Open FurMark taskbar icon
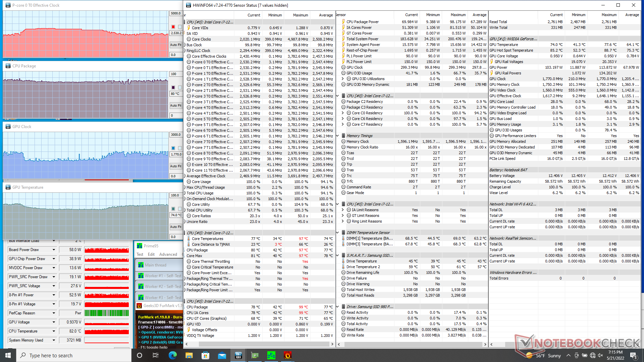 coord(287,355)
